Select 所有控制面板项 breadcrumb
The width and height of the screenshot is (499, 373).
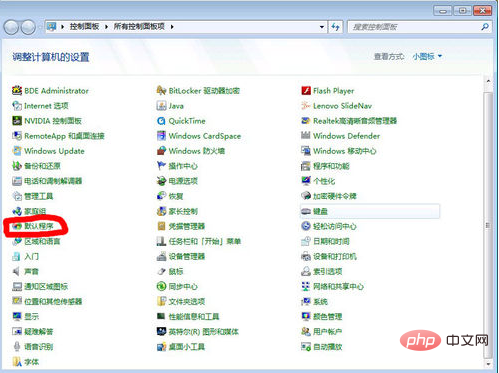click(139, 27)
